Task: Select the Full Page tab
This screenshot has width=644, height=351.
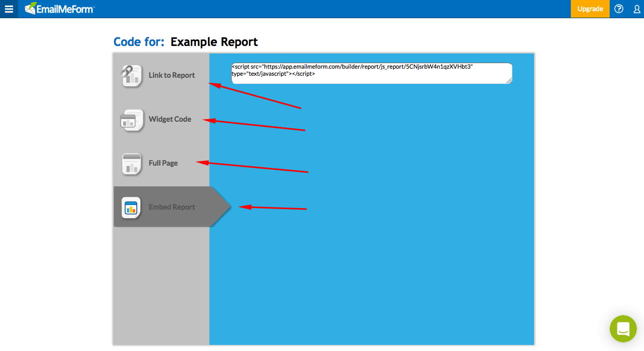Action: (162, 163)
